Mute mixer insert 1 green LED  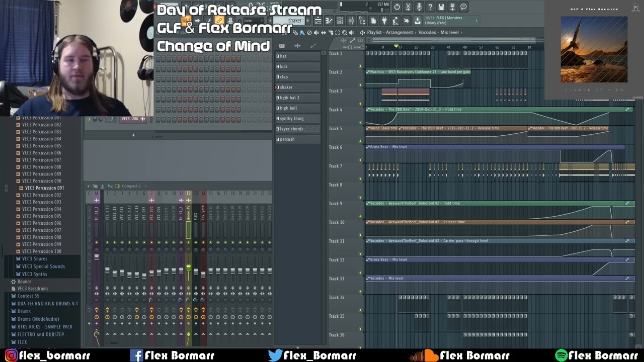[x=107, y=242]
